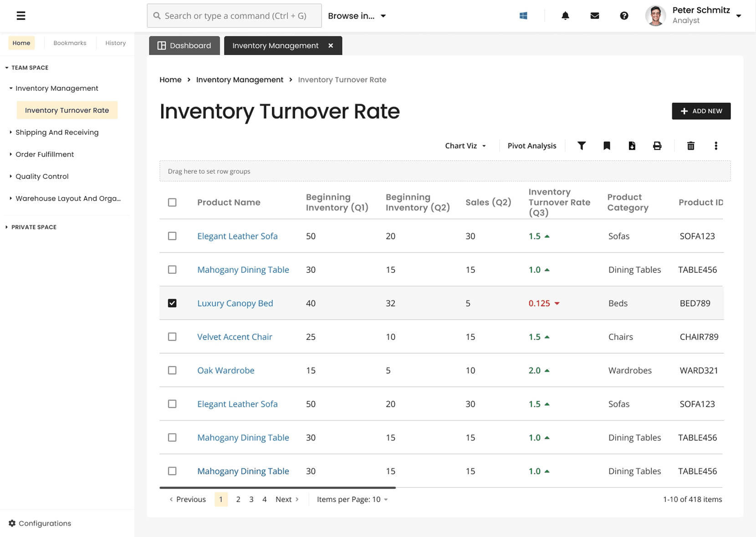The width and height of the screenshot is (756, 537).
Task: Click plus icon on Add New
Action: point(684,111)
